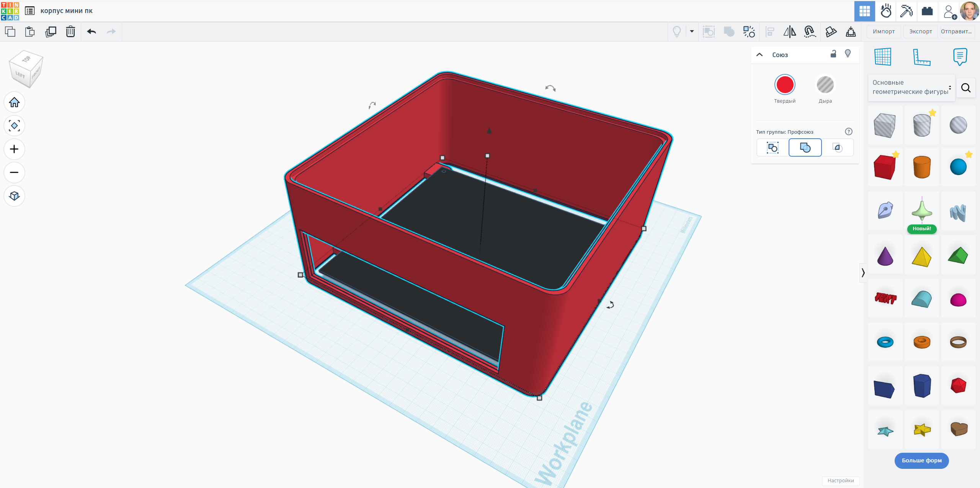Screen dimensions: 980x488
Task: Open the Ruler tool
Action: 921,57
